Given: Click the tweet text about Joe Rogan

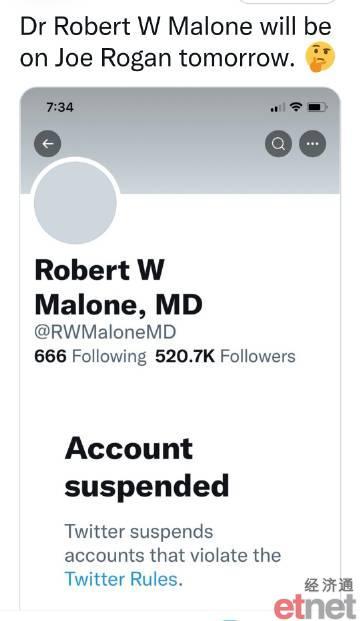Looking at the screenshot, I should [175, 42].
